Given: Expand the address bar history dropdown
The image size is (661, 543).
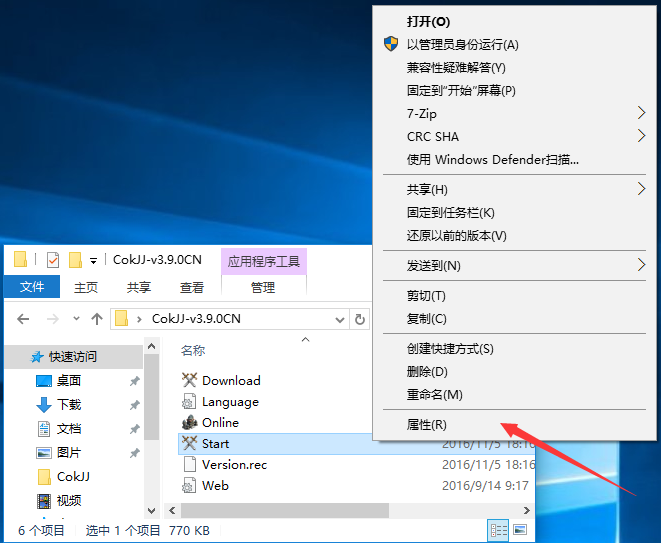Looking at the screenshot, I should click(338, 319).
